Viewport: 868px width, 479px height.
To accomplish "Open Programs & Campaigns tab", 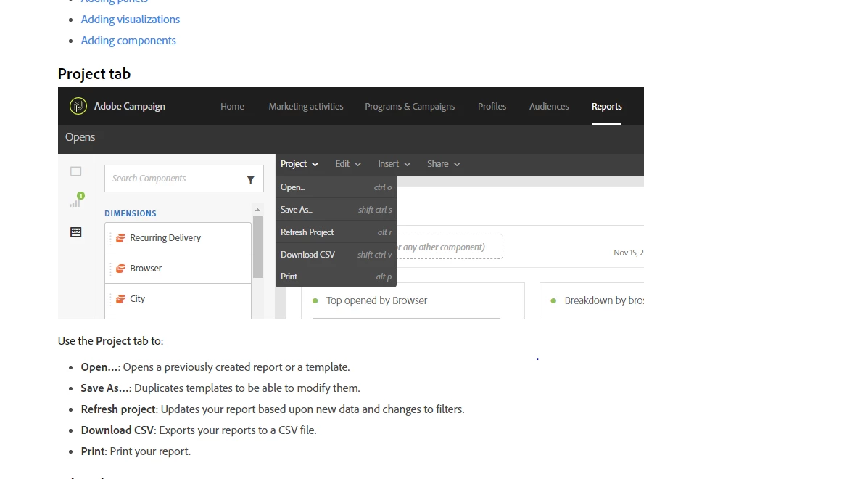I will pos(410,106).
